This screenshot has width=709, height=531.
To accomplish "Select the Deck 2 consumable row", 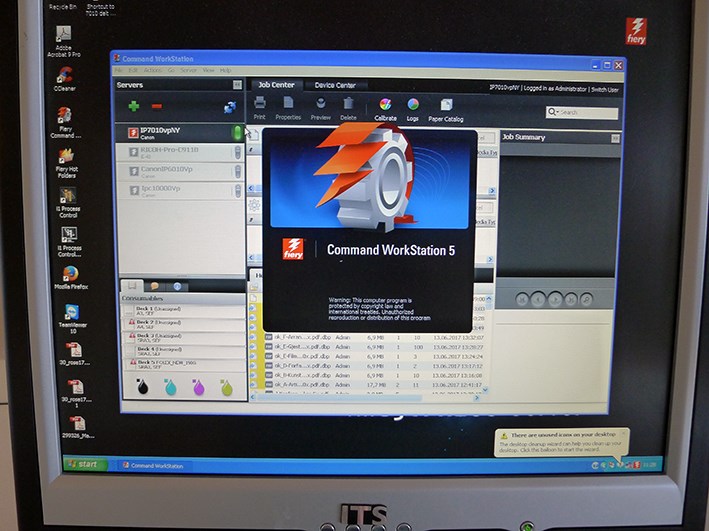I will [x=184, y=324].
